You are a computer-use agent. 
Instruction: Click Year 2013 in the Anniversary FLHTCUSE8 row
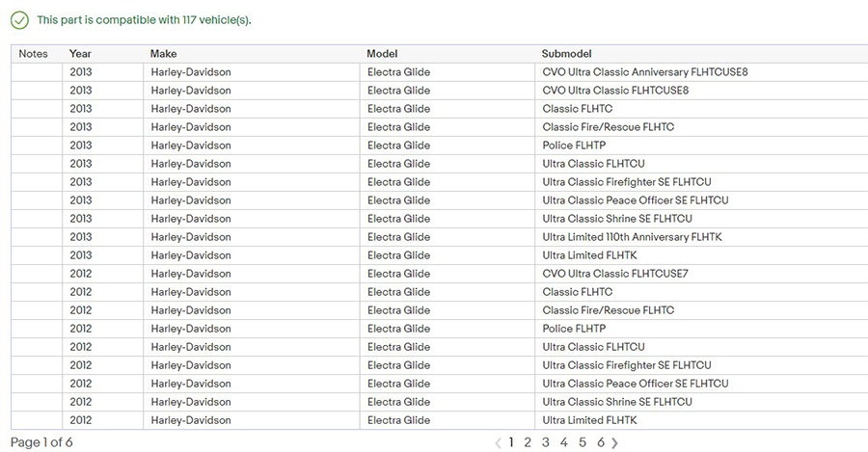pos(81,72)
